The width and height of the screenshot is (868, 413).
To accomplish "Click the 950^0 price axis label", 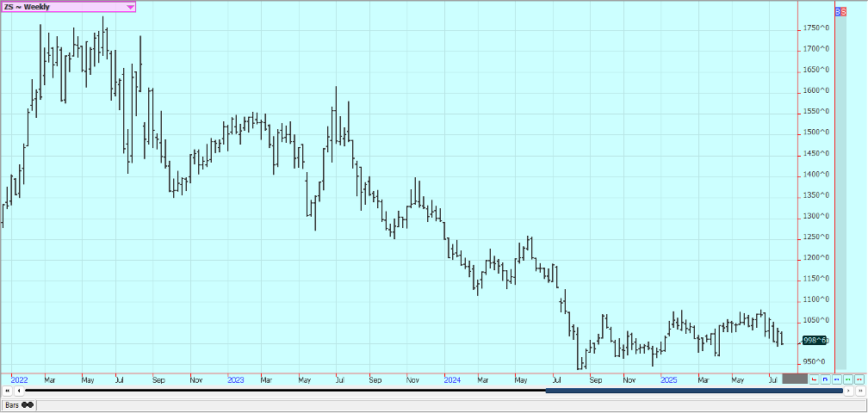I will (816, 362).
